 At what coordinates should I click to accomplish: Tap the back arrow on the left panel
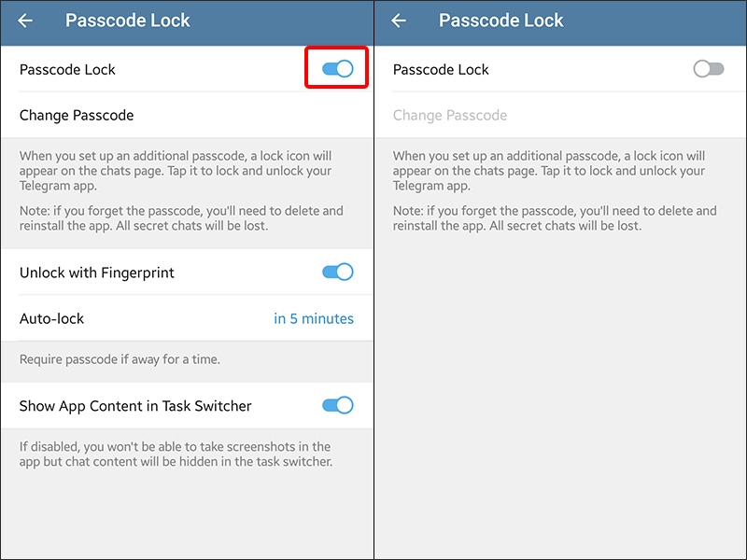(26, 21)
